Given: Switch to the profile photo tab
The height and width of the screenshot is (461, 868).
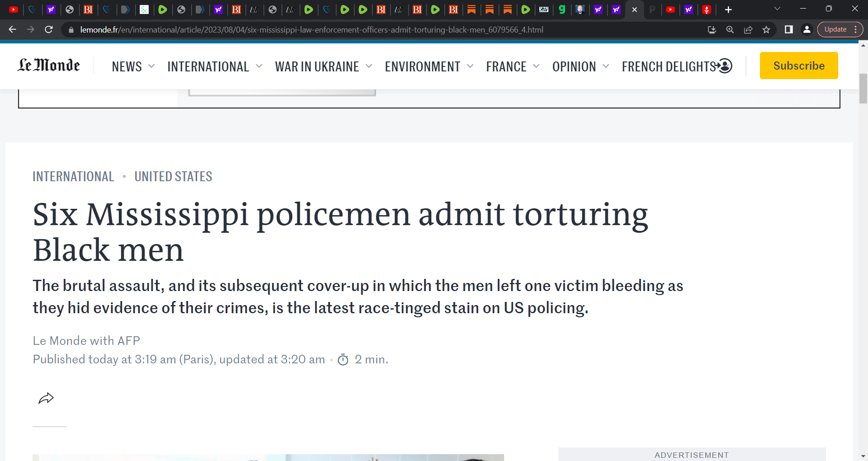Looking at the screenshot, I should click(580, 9).
